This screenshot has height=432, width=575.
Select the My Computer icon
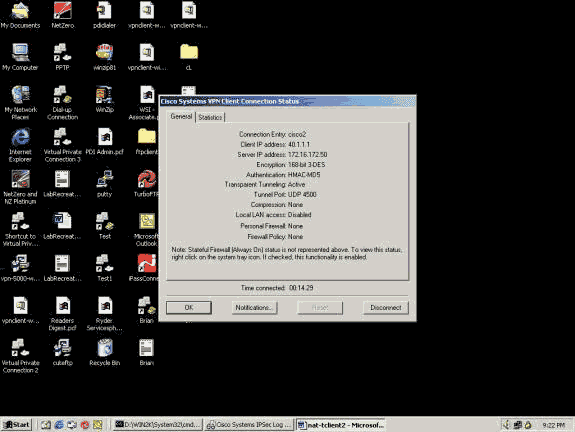(20, 57)
